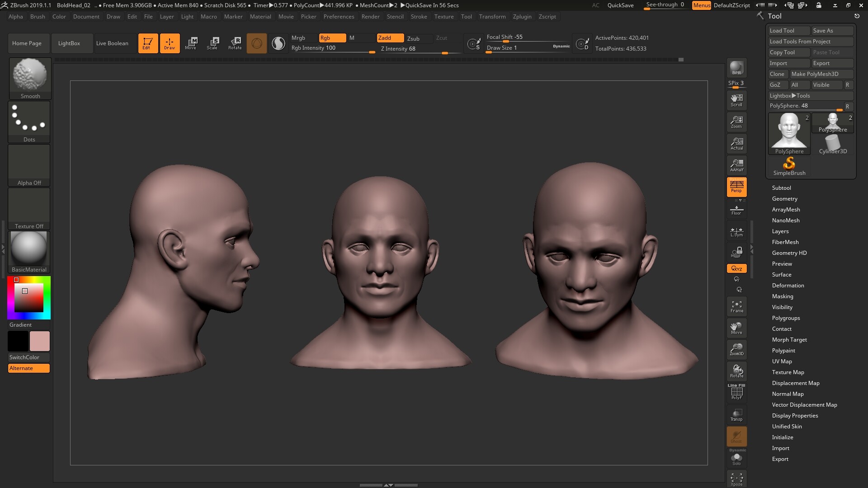Expand the Deformation submenu

(x=788, y=286)
